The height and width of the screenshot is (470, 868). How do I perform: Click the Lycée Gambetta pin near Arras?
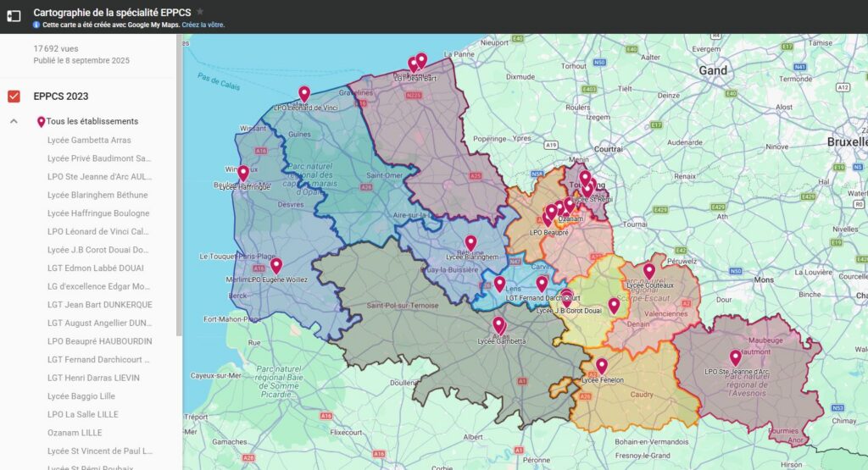[x=499, y=325]
